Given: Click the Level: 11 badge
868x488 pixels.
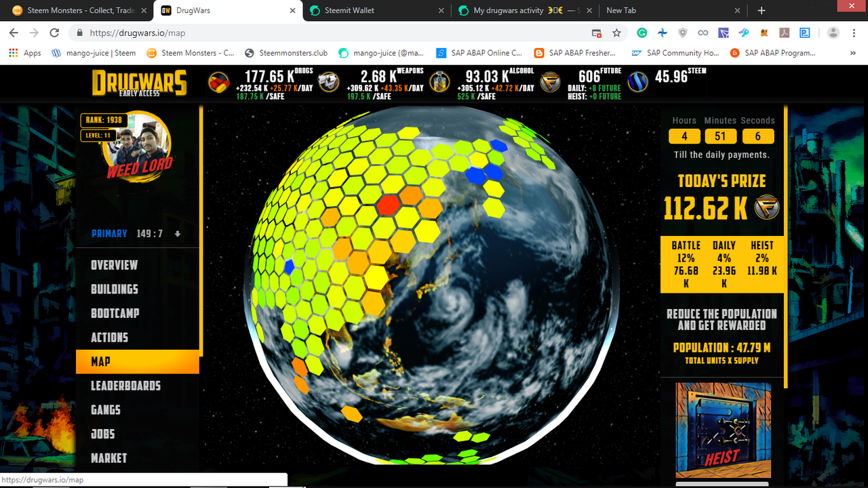Looking at the screenshot, I should (x=98, y=135).
